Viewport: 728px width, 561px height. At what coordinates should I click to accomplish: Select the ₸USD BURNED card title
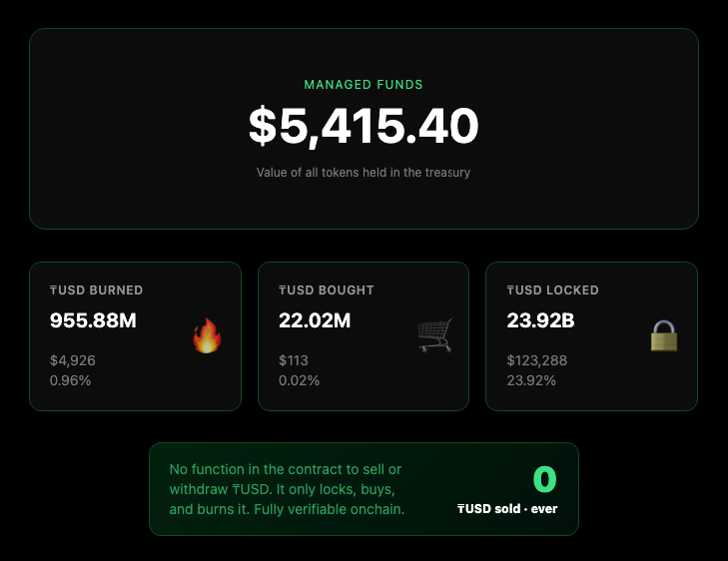[97, 290]
